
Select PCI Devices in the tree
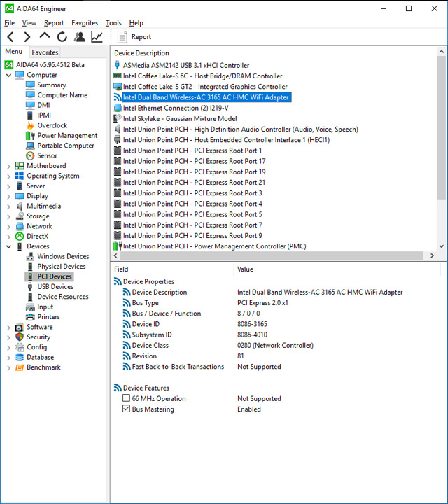(55, 276)
